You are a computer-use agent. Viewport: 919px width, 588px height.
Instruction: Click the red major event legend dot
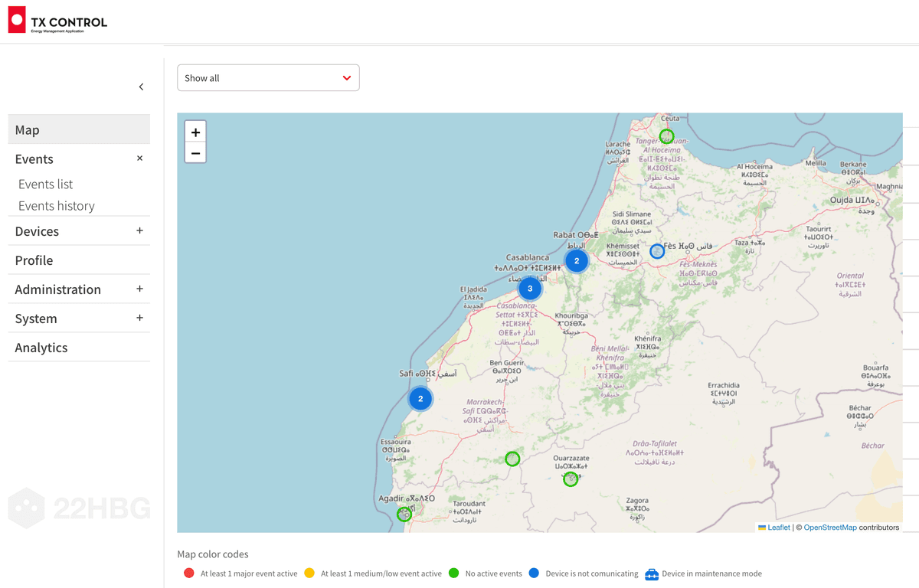(x=188, y=573)
